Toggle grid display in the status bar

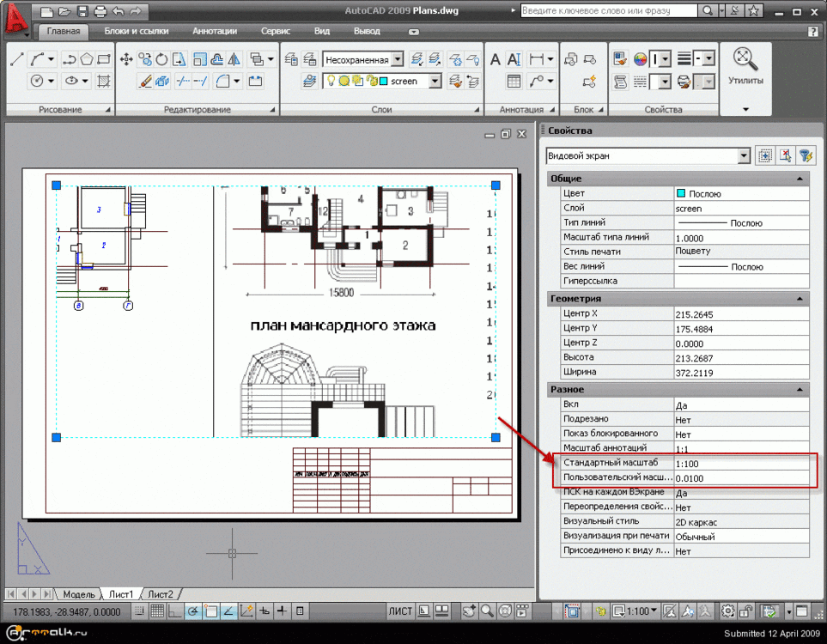pyautogui.click(x=157, y=611)
